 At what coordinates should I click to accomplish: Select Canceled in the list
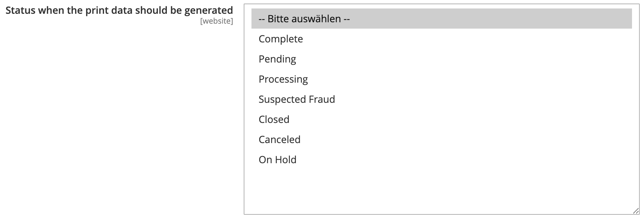(279, 140)
